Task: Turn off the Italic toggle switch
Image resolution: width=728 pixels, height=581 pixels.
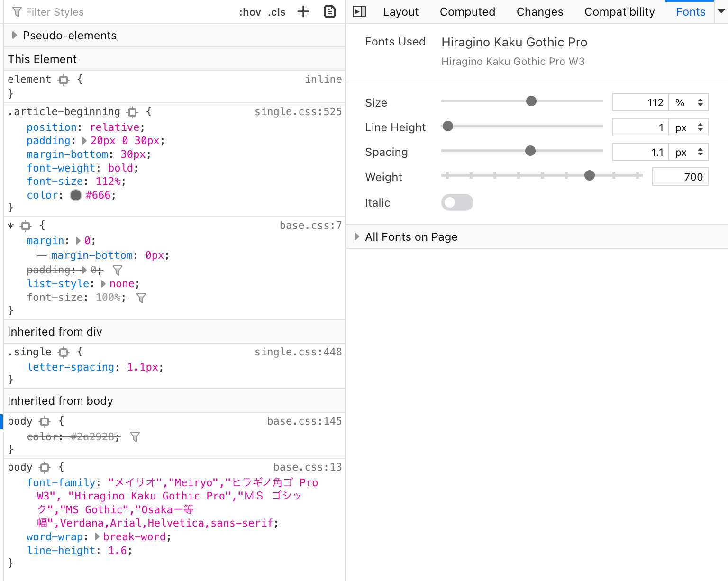Action: [x=457, y=202]
